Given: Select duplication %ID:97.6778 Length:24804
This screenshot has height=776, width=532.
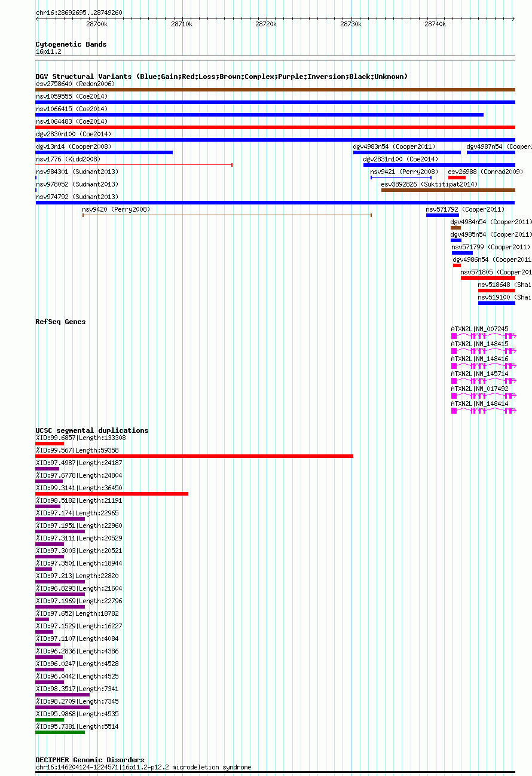Looking at the screenshot, I should pos(49,481).
